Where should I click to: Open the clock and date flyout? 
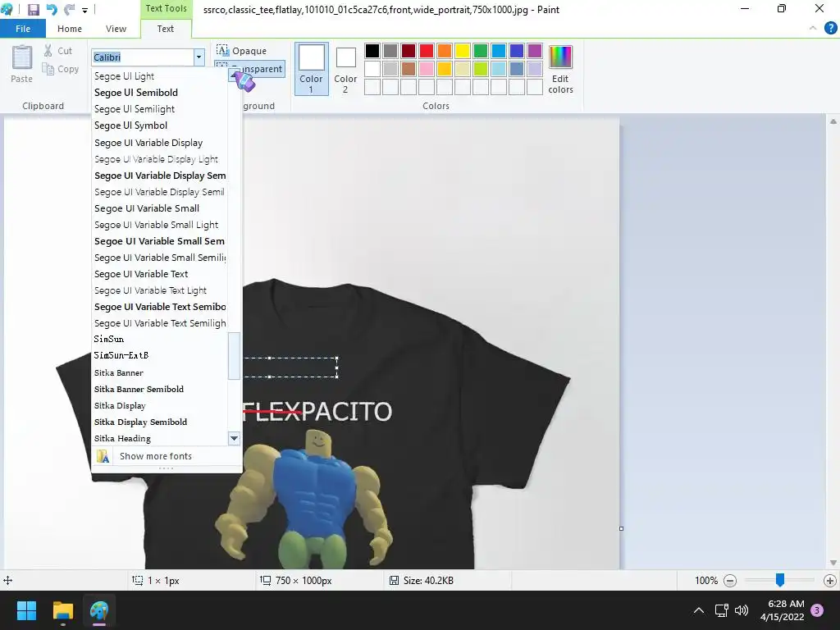pos(782,610)
